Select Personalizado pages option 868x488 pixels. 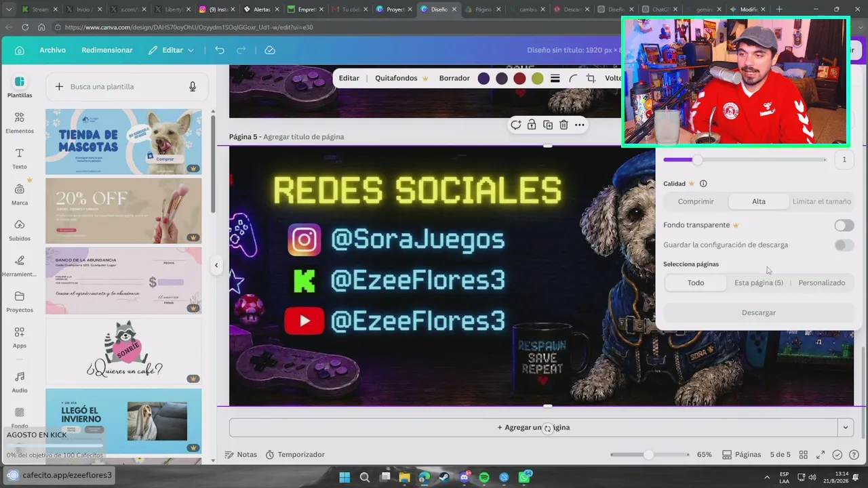tap(822, 283)
